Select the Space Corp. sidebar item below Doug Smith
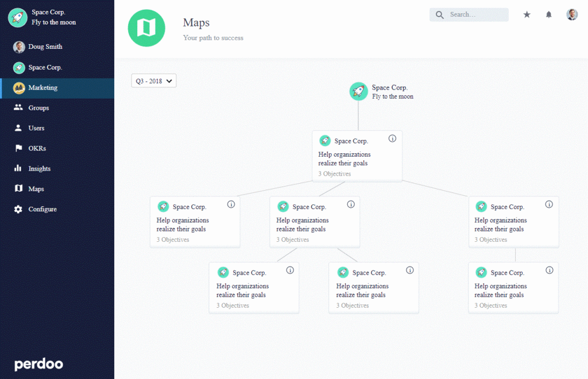 (57, 68)
